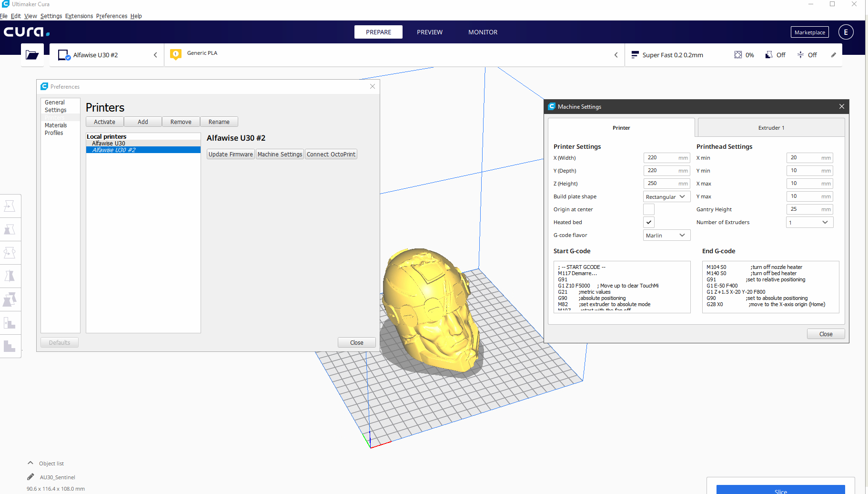868x494 pixels.
Task: Click the Remove printer button
Action: [x=181, y=122]
